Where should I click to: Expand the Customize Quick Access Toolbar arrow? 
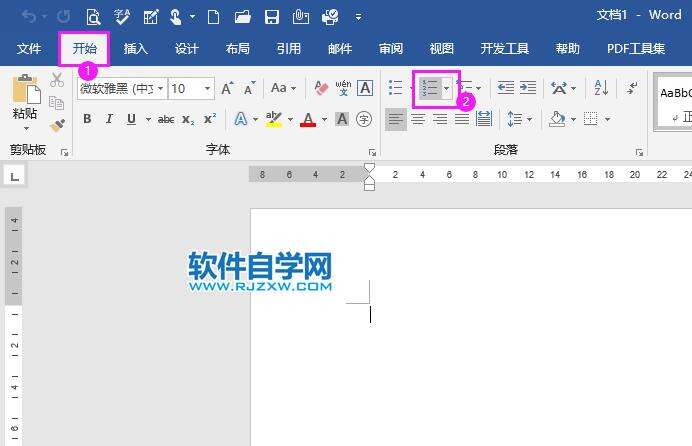click(358, 17)
